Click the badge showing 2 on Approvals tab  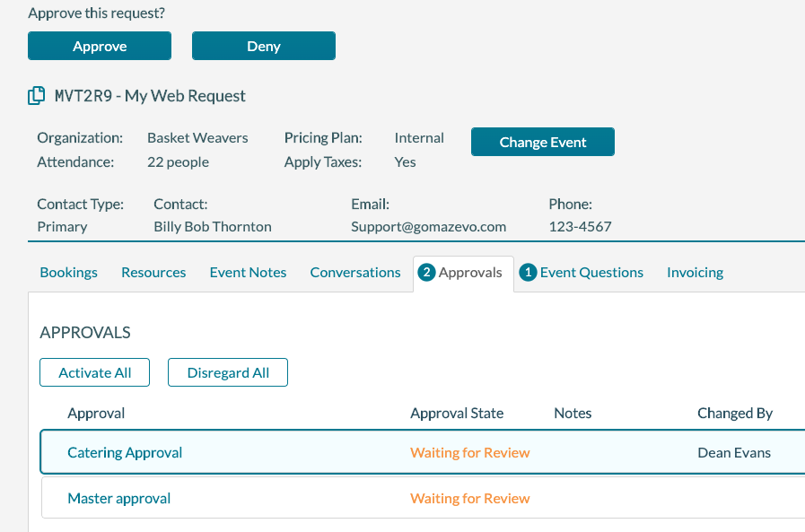[x=426, y=272]
